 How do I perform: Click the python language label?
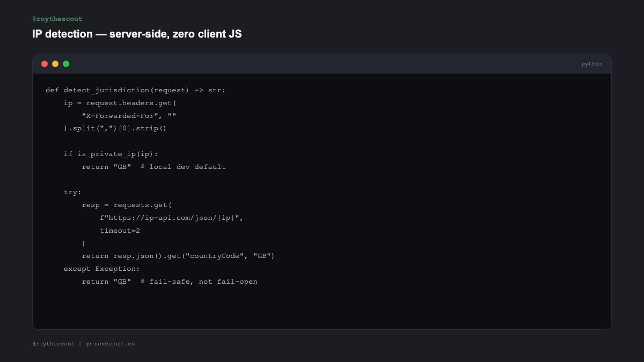click(x=591, y=64)
